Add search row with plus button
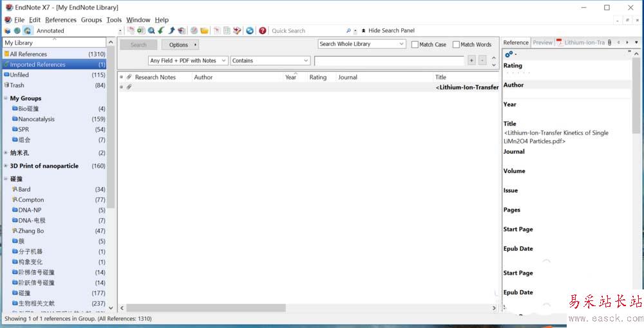The width and height of the screenshot is (644, 328). coord(471,60)
